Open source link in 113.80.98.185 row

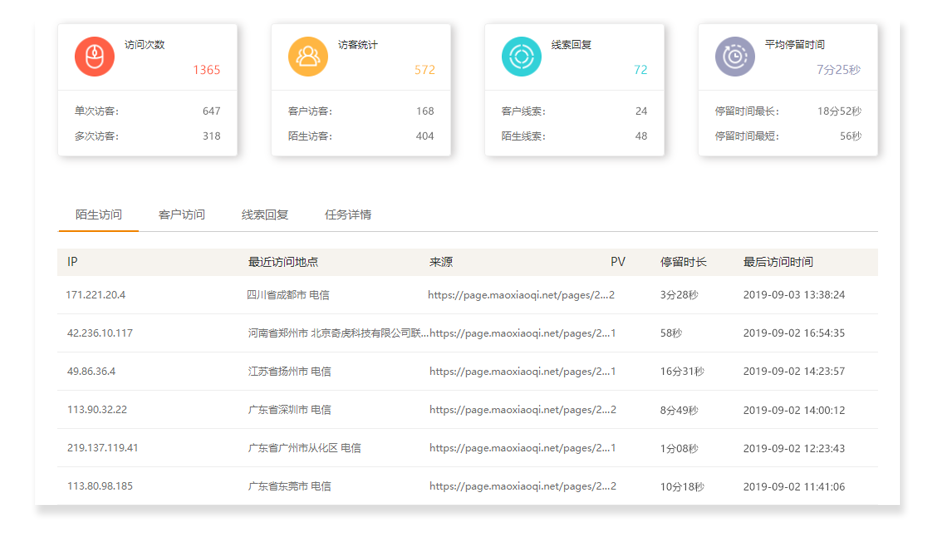tap(519, 486)
